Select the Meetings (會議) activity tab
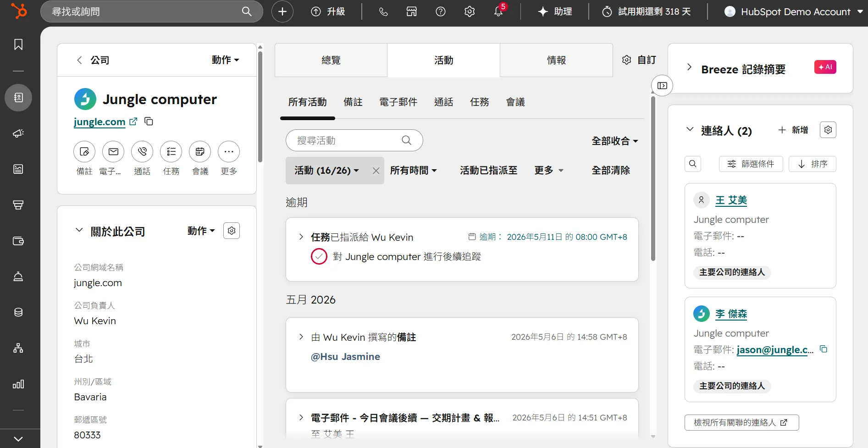The height and width of the screenshot is (448, 868). click(515, 102)
